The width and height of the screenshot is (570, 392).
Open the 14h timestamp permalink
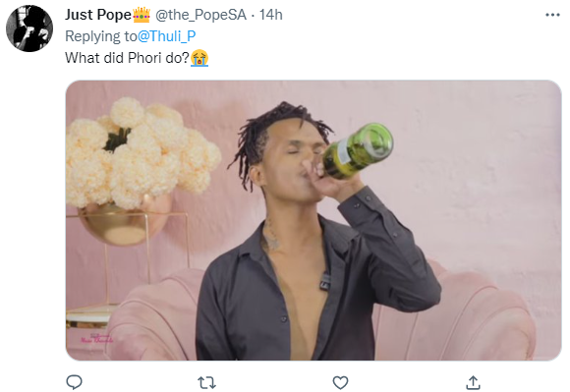tap(271, 15)
